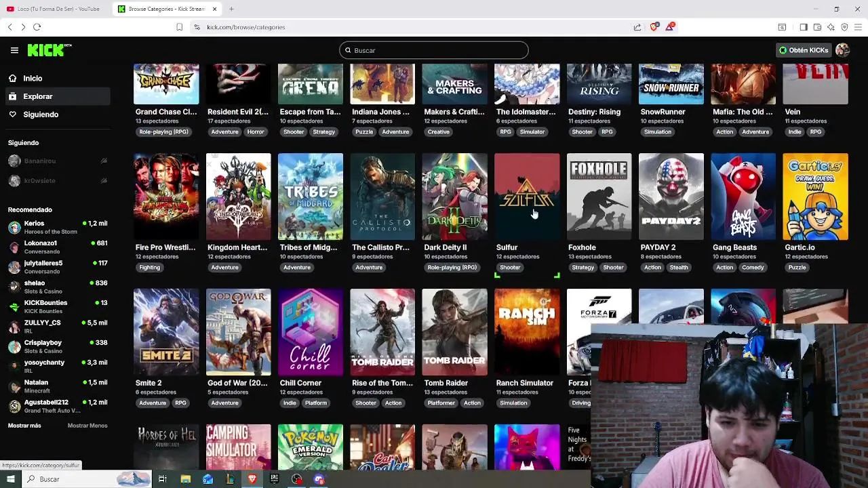Click Mostrar Menos
Screen dimensions: 868x488
click(x=87, y=426)
